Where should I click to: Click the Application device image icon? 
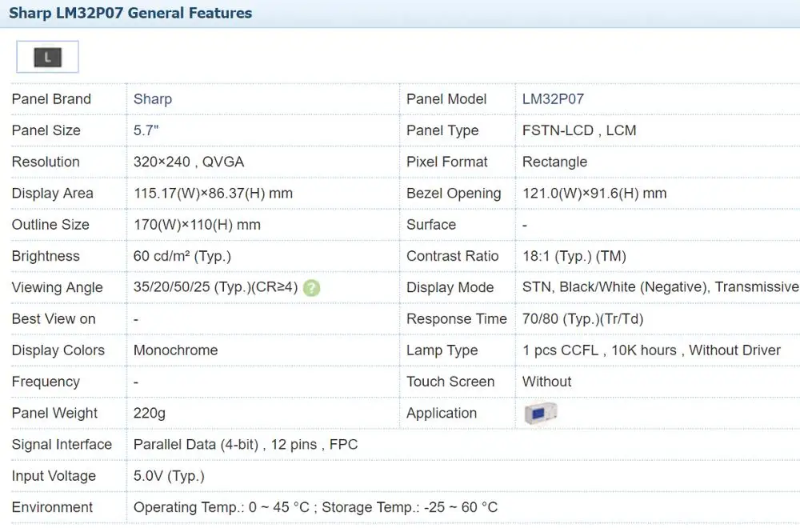pos(540,413)
